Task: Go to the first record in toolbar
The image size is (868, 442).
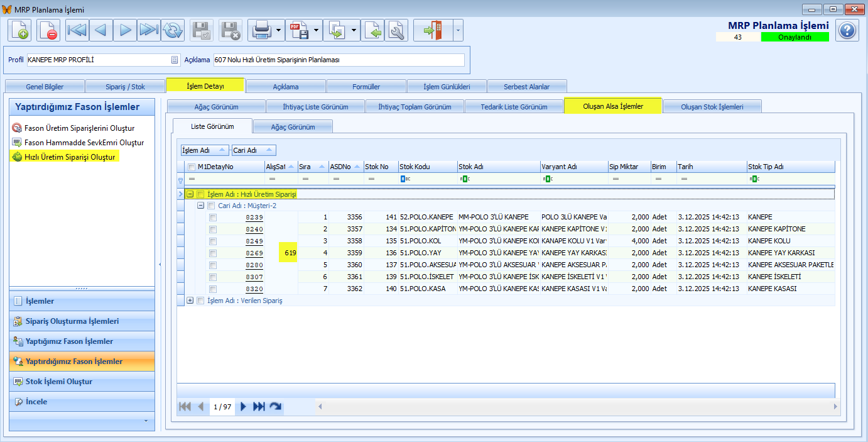Action: (77, 30)
